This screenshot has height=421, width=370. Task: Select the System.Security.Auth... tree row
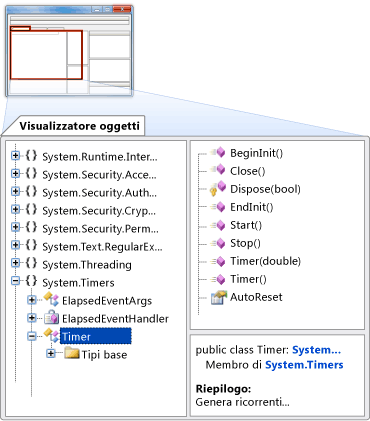tap(99, 193)
